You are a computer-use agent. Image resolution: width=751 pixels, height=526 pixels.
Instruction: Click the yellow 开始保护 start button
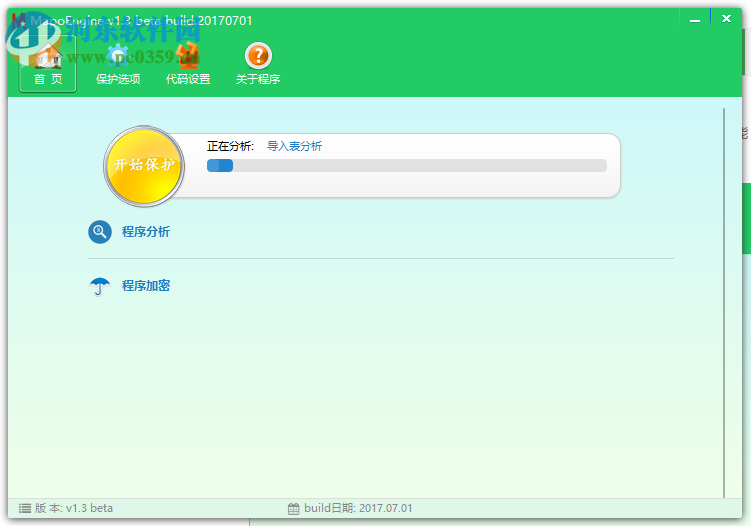click(144, 166)
